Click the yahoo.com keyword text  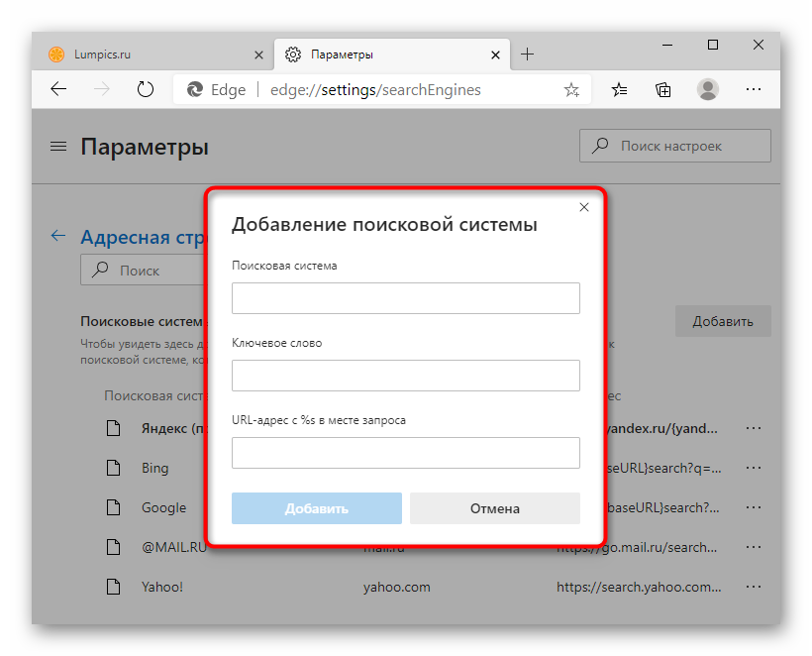pyautogui.click(x=397, y=587)
